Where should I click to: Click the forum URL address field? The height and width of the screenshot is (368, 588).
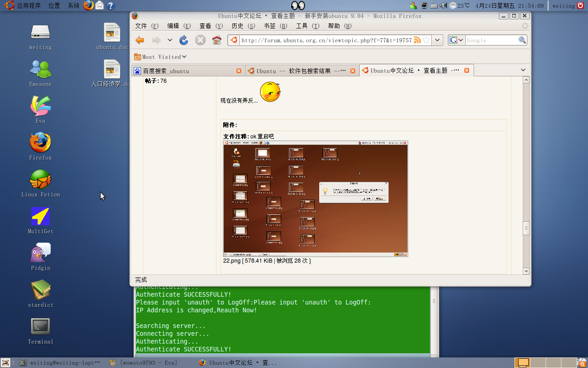pyautogui.click(x=326, y=40)
